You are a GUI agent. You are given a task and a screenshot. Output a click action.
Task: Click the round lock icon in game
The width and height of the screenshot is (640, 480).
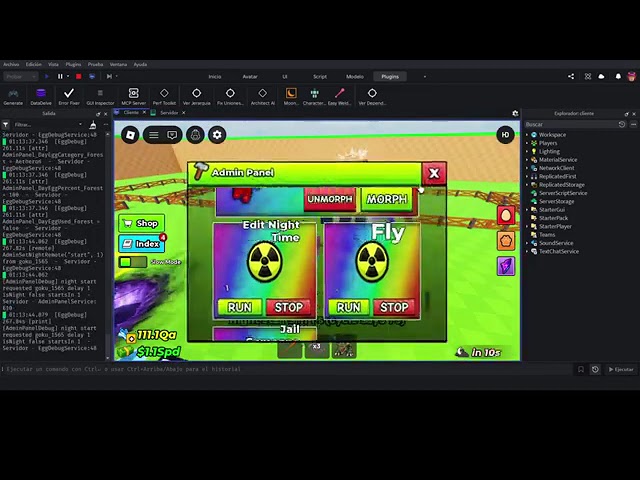coord(196,135)
